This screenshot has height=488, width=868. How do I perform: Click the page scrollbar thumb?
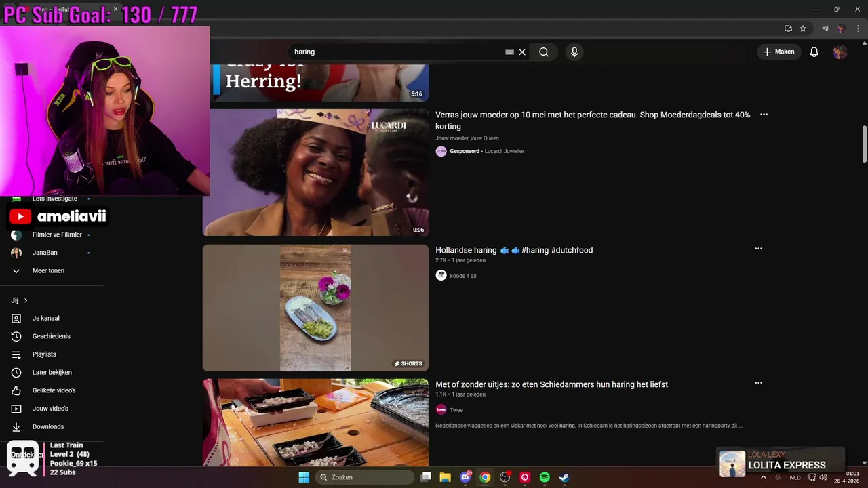tap(864, 144)
